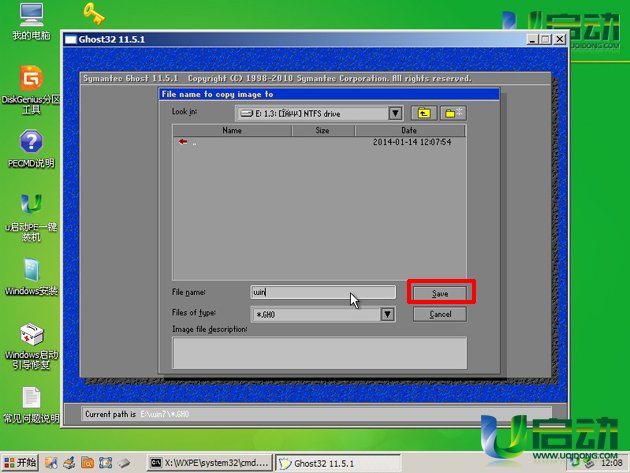Viewport: 630px width, 473px height.
Task: Open the 我的电脑 desktop icon
Action: (x=31, y=22)
